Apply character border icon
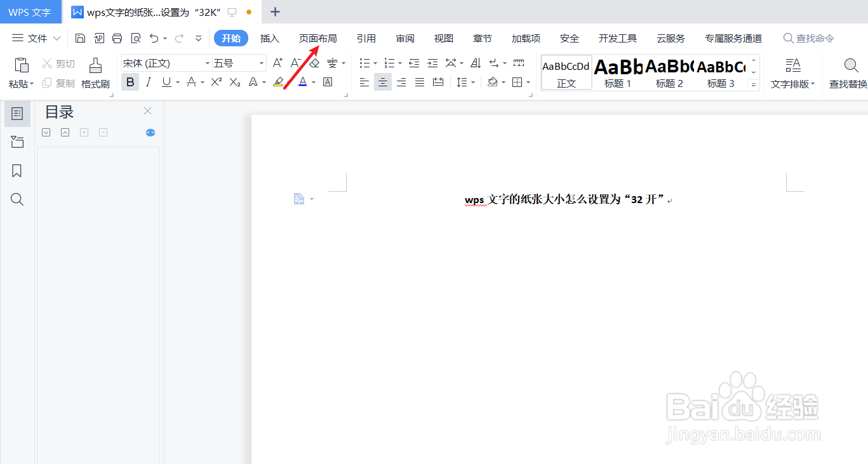Screen dimensions: 868x464 [x=328, y=82]
